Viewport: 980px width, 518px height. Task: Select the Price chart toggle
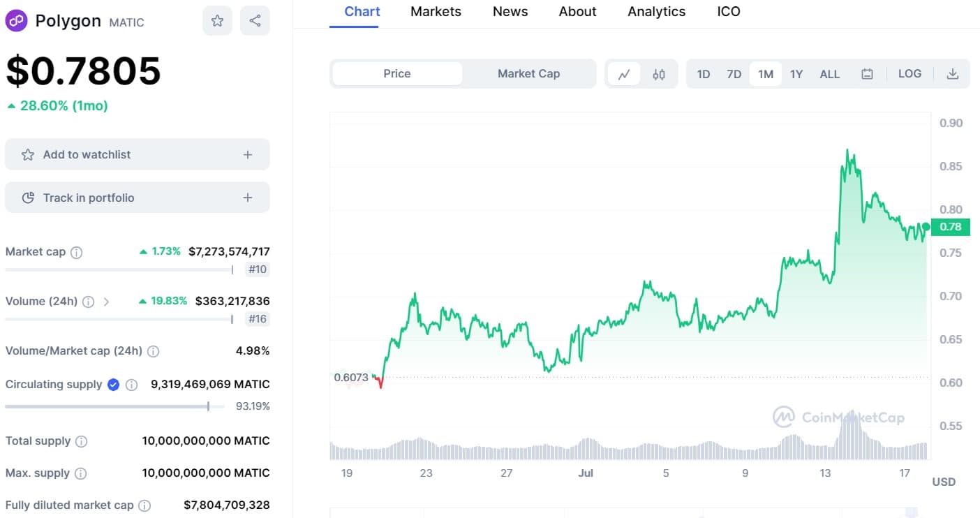click(397, 73)
